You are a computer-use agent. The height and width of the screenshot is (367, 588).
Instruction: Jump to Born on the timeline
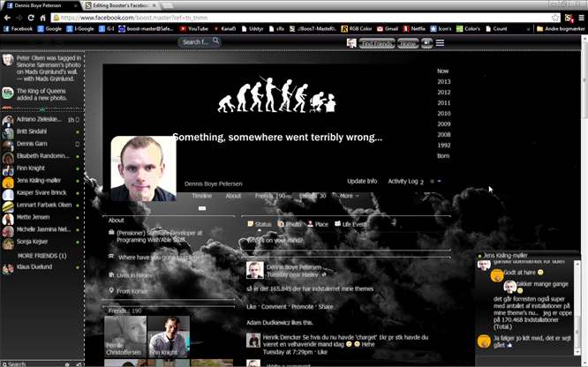[x=443, y=155]
